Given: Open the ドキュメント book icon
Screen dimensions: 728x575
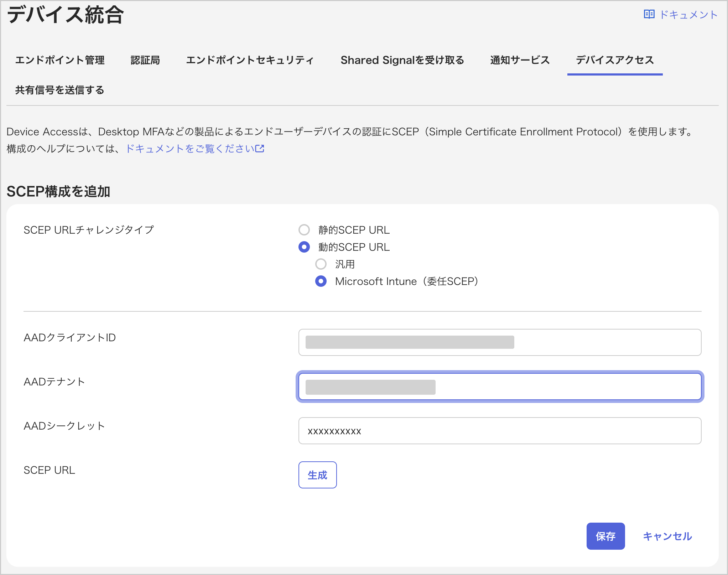Looking at the screenshot, I should (x=649, y=14).
